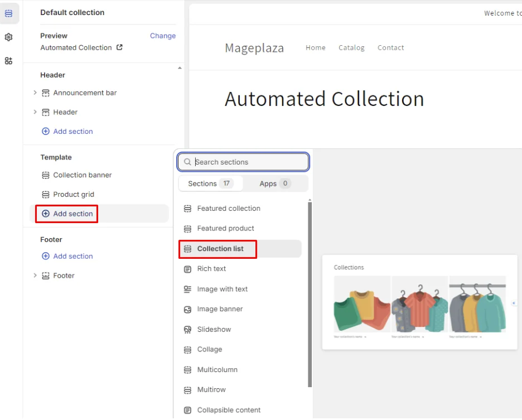522x420 pixels.
Task: Open Catalog in store navigation
Action: [351, 47]
